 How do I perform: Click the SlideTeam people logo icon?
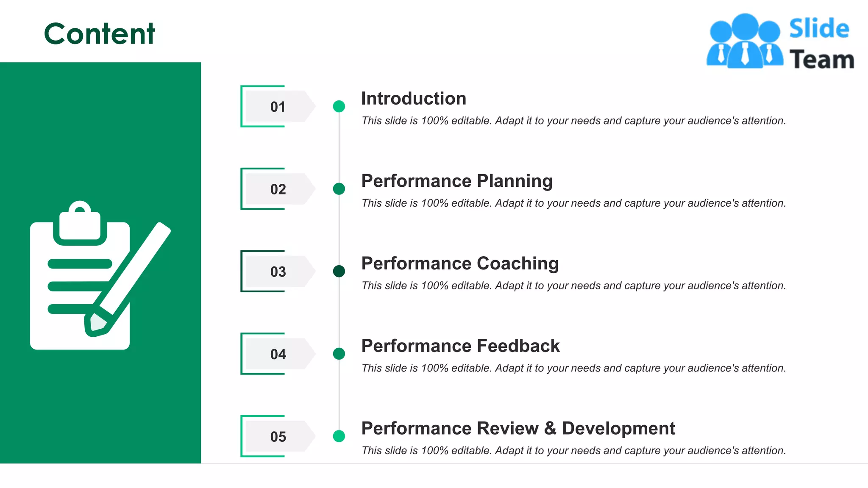click(x=745, y=41)
